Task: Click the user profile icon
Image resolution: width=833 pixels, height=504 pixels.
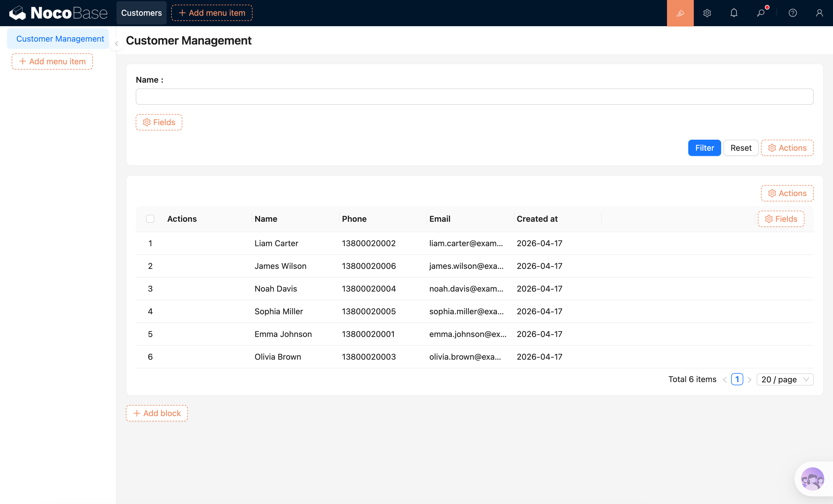Action: pyautogui.click(x=820, y=13)
